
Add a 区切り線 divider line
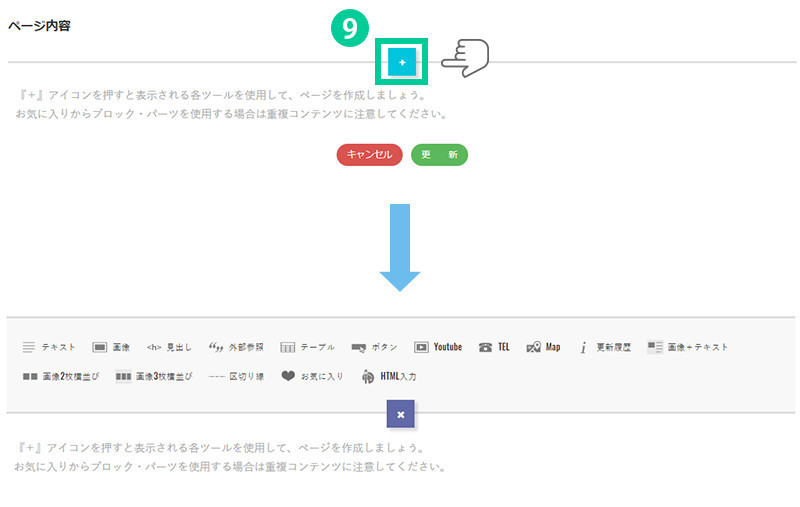click(x=236, y=377)
